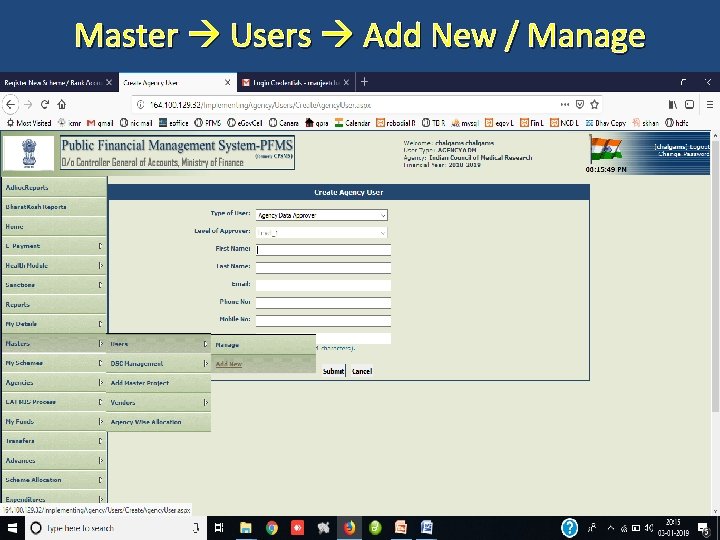Open the Level of Approver dropdown
720x540 pixels.
[321, 233]
